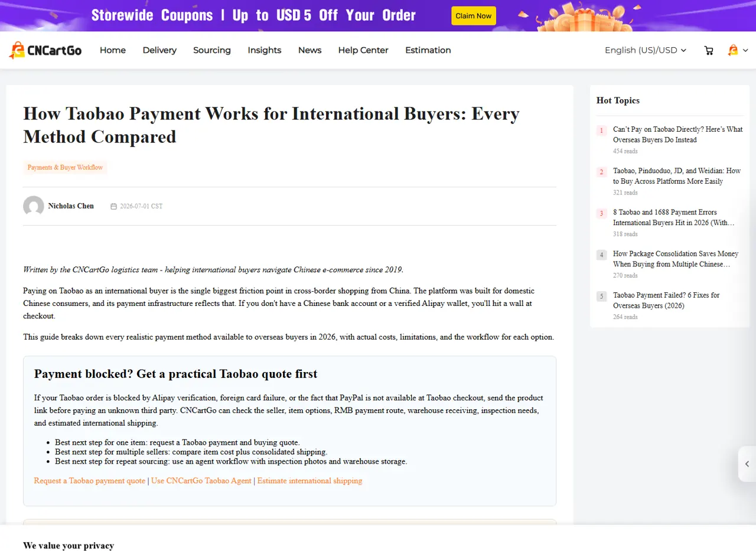The image size is (756, 551).
Task: Open Use CNCartGo Taobao Agent link
Action: [x=201, y=481]
